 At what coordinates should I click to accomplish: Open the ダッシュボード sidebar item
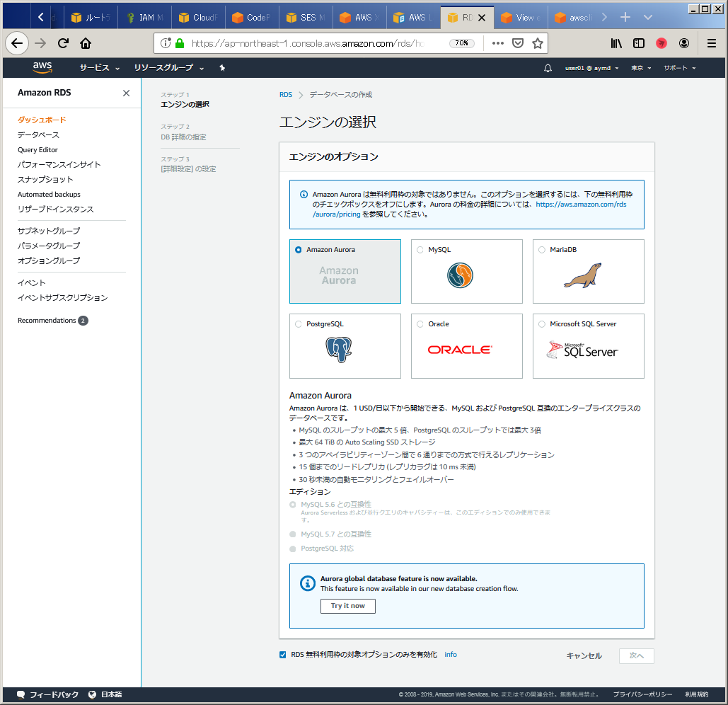[x=42, y=120]
